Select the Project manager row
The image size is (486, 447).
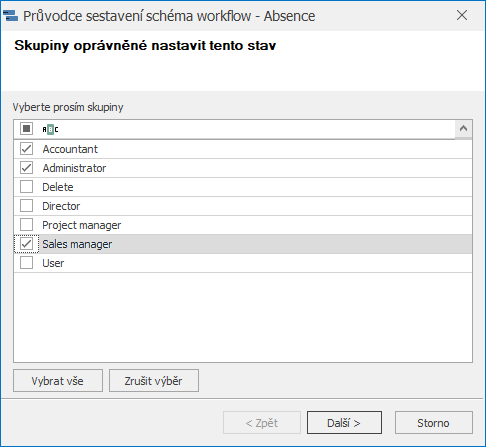pyautogui.click(x=243, y=225)
